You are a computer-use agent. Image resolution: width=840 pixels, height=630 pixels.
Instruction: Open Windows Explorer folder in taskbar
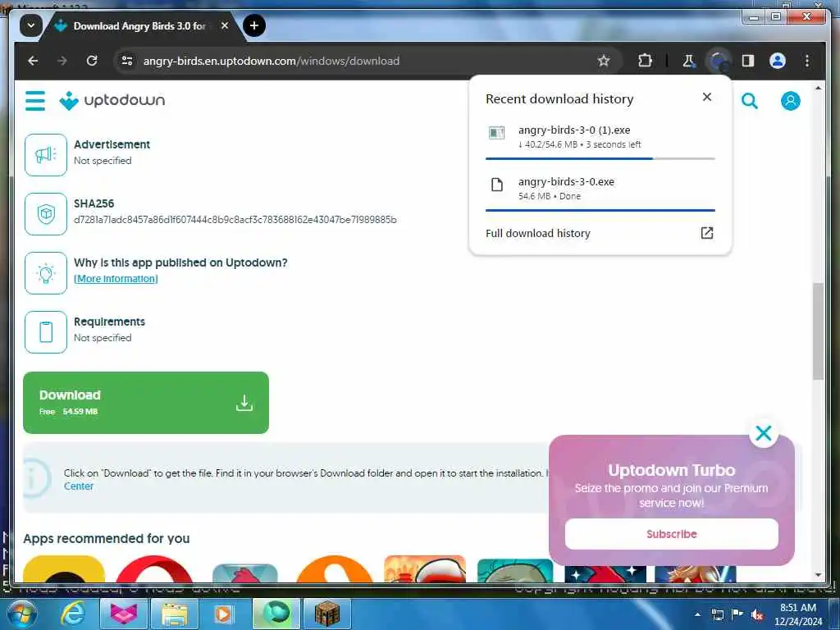[x=175, y=614]
